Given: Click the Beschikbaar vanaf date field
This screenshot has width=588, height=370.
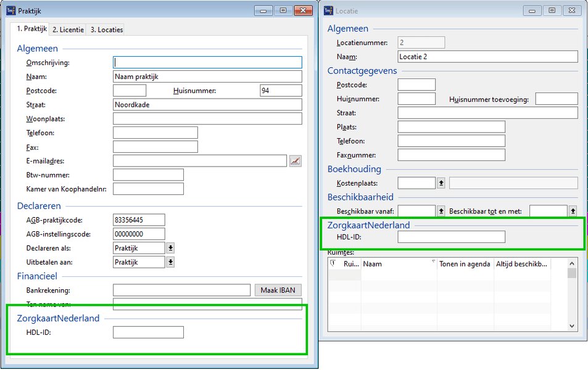Looking at the screenshot, I should tap(416, 211).
